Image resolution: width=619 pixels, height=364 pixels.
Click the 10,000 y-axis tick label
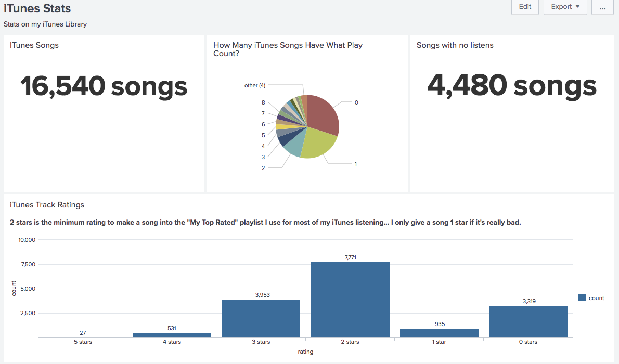point(27,240)
